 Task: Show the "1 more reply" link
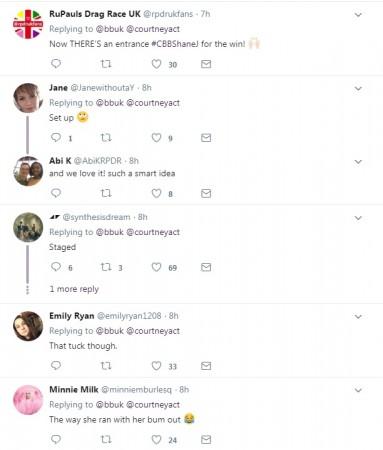pyautogui.click(x=74, y=289)
